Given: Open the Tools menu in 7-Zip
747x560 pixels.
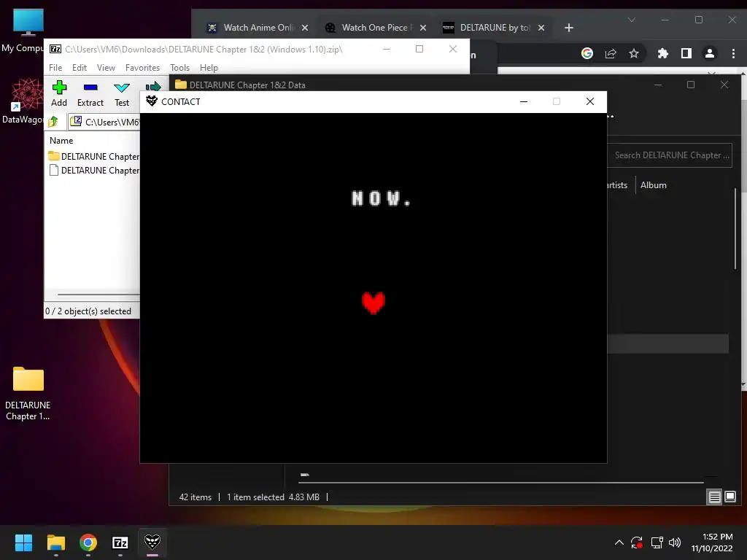Looking at the screenshot, I should click(179, 68).
